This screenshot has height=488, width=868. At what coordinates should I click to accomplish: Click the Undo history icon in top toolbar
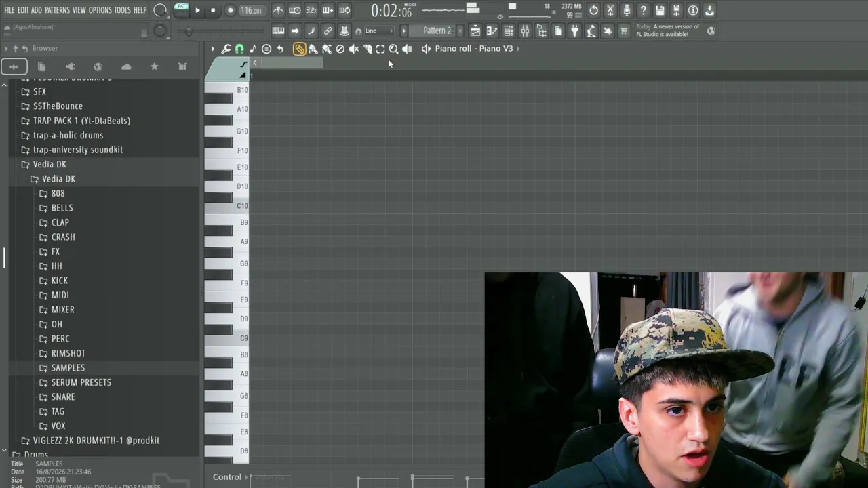coord(593,10)
